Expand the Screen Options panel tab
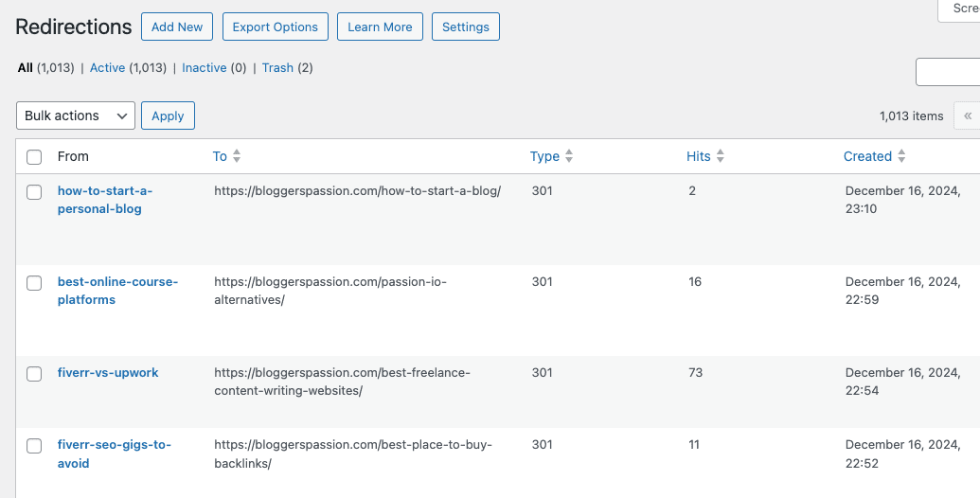The width and height of the screenshot is (980, 498). pos(961,9)
